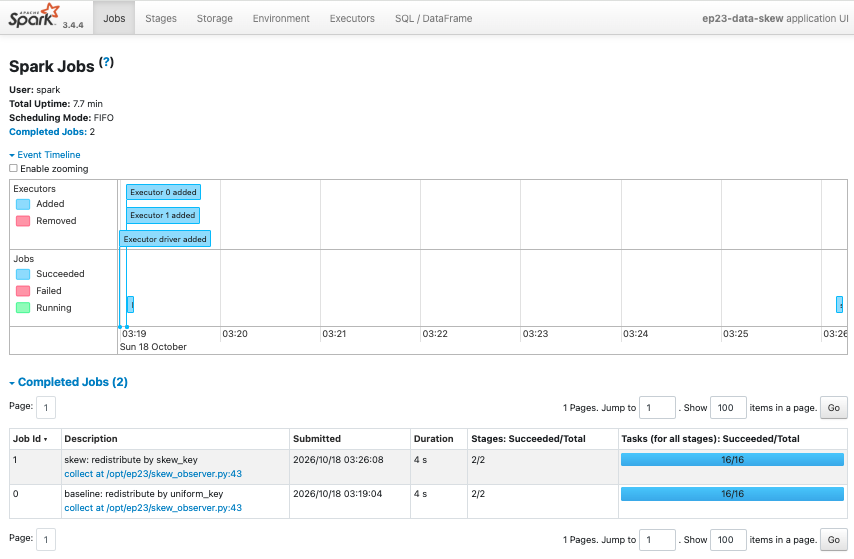Click the text 'baseline: redistribute by uniform_key'
This screenshot has height=559, width=854.
click(x=144, y=494)
